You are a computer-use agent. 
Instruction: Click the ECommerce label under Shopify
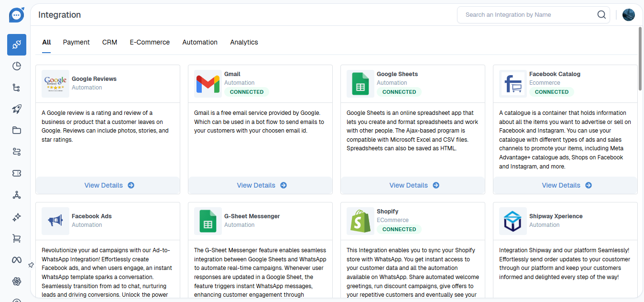(393, 220)
